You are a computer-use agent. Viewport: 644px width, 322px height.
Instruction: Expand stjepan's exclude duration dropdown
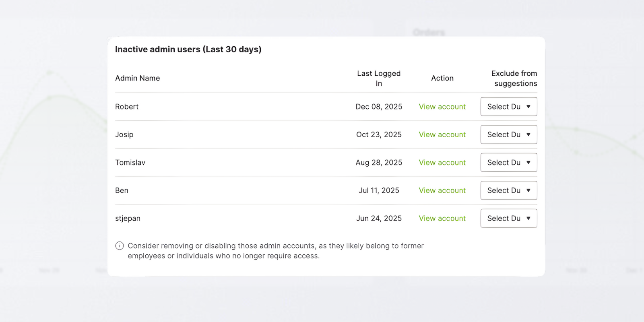tap(508, 219)
